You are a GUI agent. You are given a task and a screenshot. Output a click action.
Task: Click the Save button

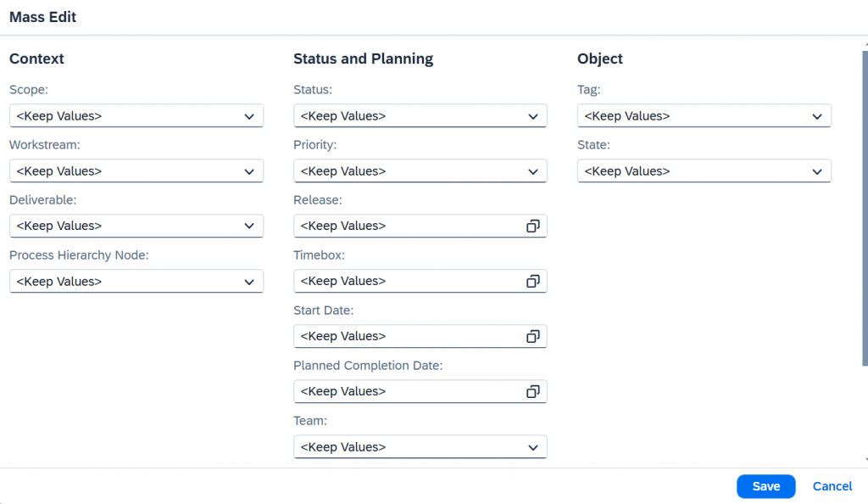[x=765, y=486]
